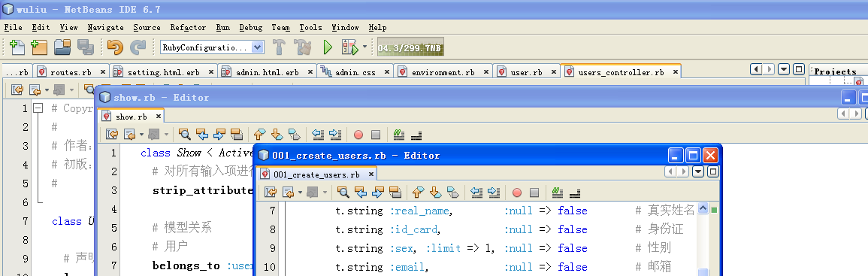Open the Window menu
Viewport: 868px width, 276px height.
coord(345,27)
